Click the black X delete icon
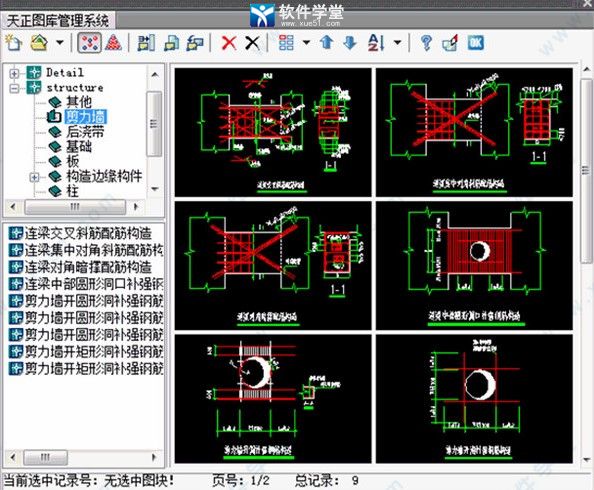Viewport: 594px width, 490px height. 252,43
